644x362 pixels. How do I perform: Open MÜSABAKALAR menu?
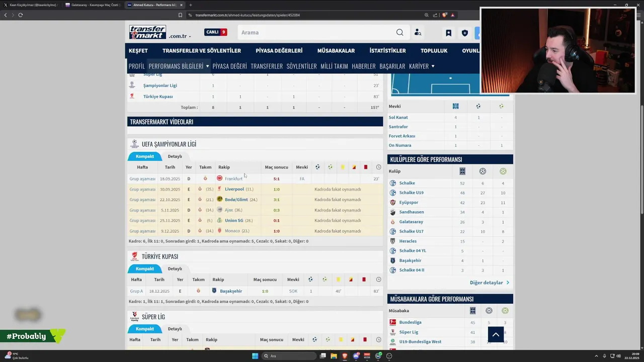(x=336, y=51)
